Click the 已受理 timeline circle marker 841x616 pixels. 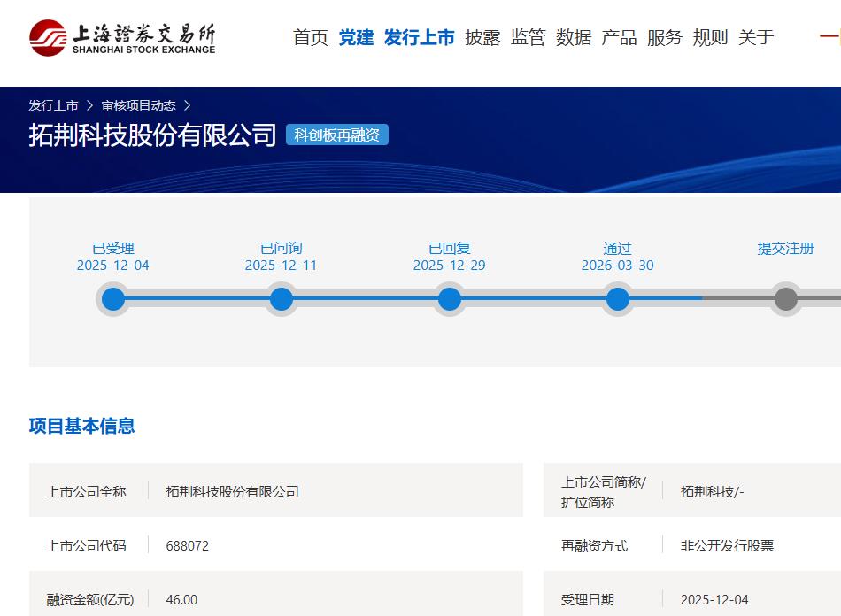[113, 299]
